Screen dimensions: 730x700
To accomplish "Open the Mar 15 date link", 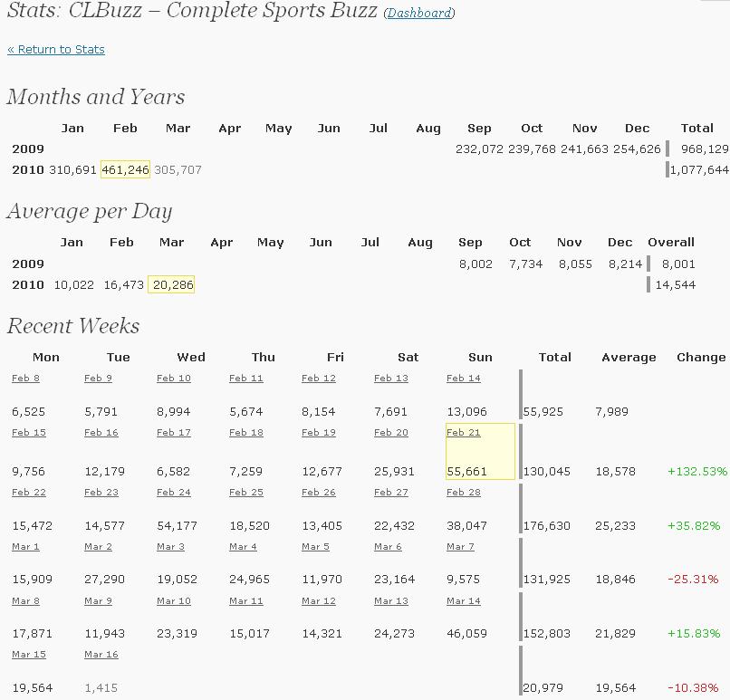I will 29,655.
